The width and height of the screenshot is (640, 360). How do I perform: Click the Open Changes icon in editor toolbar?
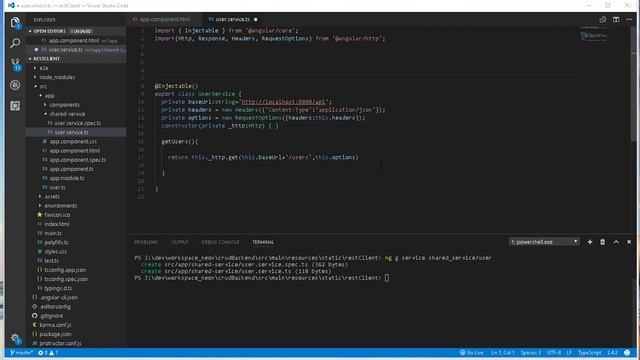602,19
